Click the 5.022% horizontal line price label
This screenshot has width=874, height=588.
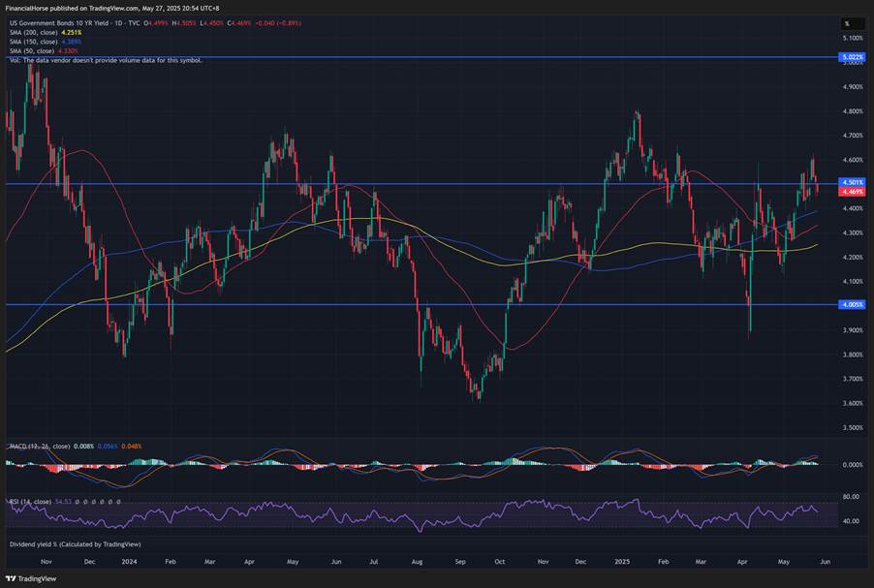(x=852, y=58)
